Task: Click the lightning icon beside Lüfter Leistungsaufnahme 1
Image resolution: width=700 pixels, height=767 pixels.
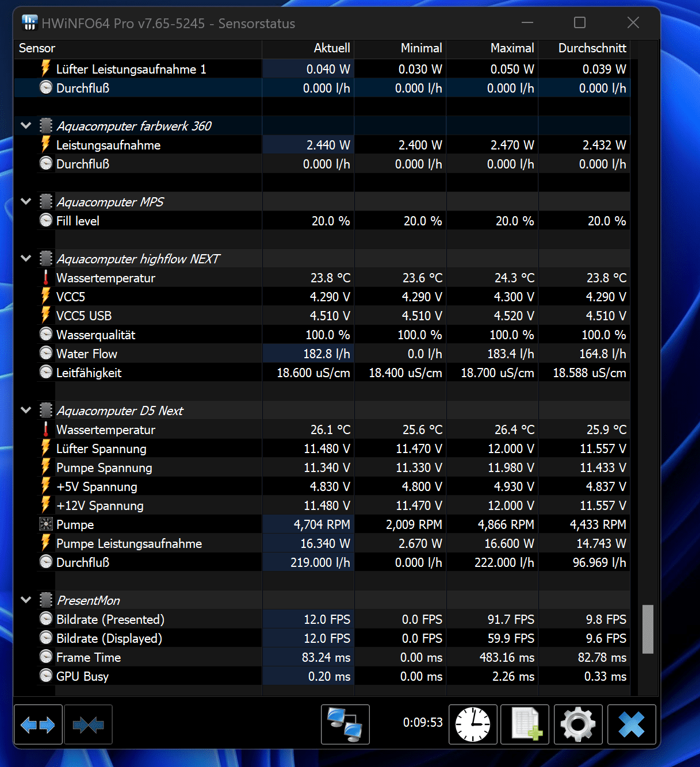Action: [46, 68]
